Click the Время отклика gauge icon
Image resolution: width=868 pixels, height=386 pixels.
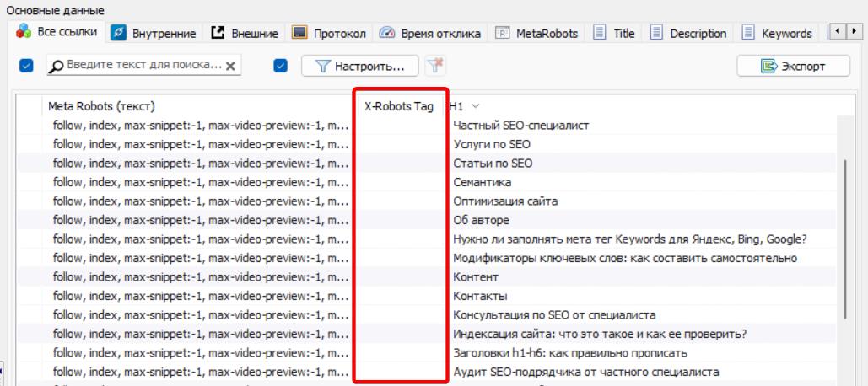(x=387, y=33)
